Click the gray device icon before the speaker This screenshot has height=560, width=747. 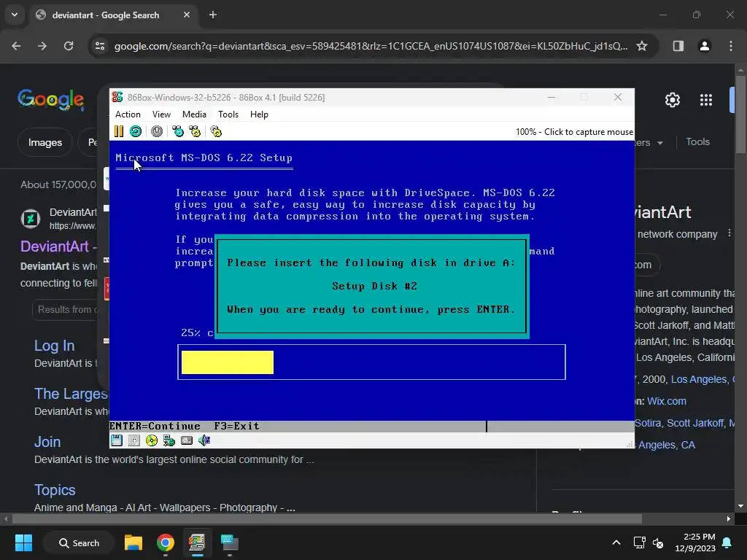187,440
